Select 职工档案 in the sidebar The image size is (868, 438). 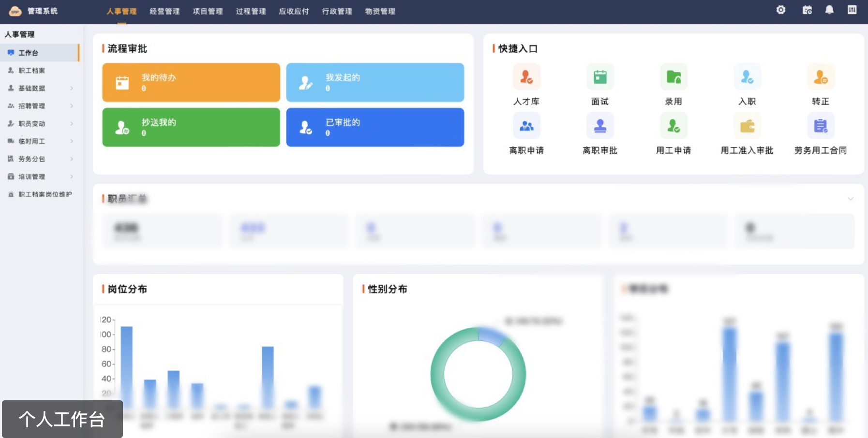(32, 71)
